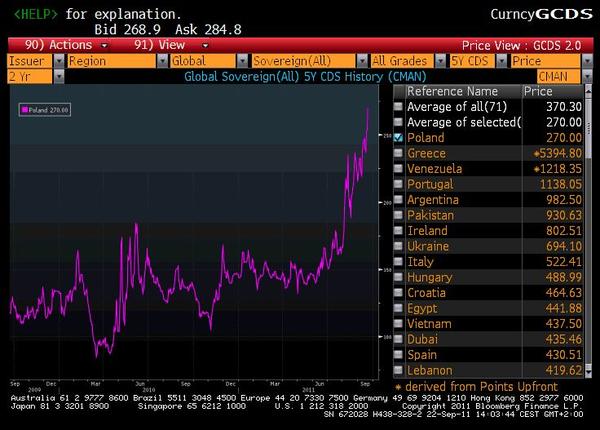The width and height of the screenshot is (600, 430).
Task: Click the list scrollbar down arrow
Action: 588,371
